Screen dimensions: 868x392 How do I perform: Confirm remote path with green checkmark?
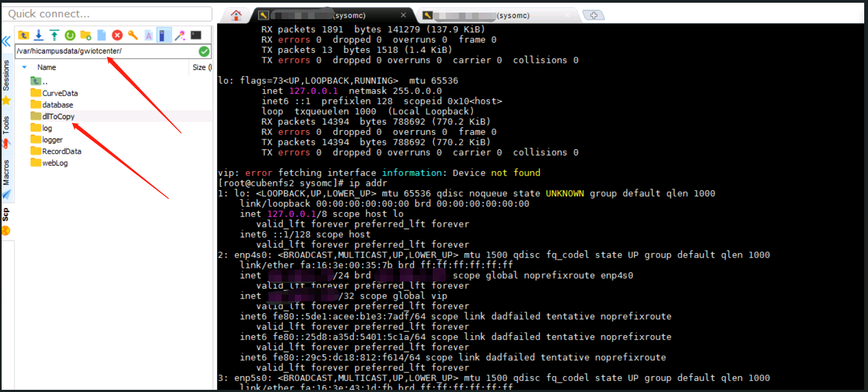pyautogui.click(x=204, y=51)
